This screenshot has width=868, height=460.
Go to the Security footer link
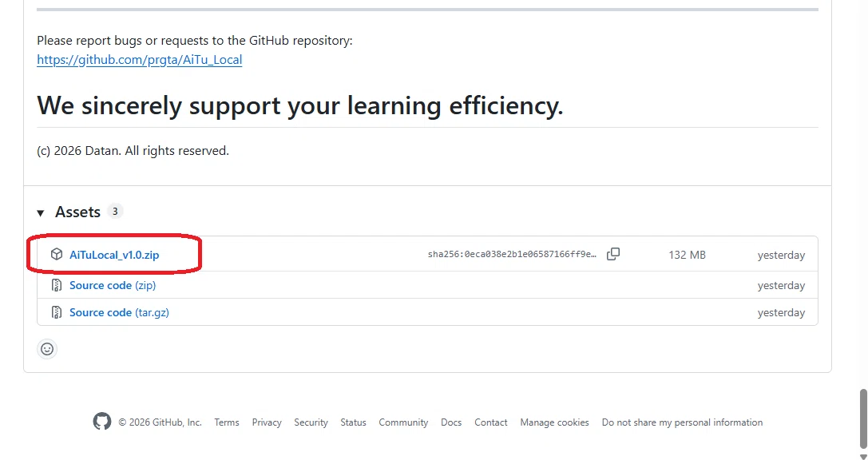[311, 422]
